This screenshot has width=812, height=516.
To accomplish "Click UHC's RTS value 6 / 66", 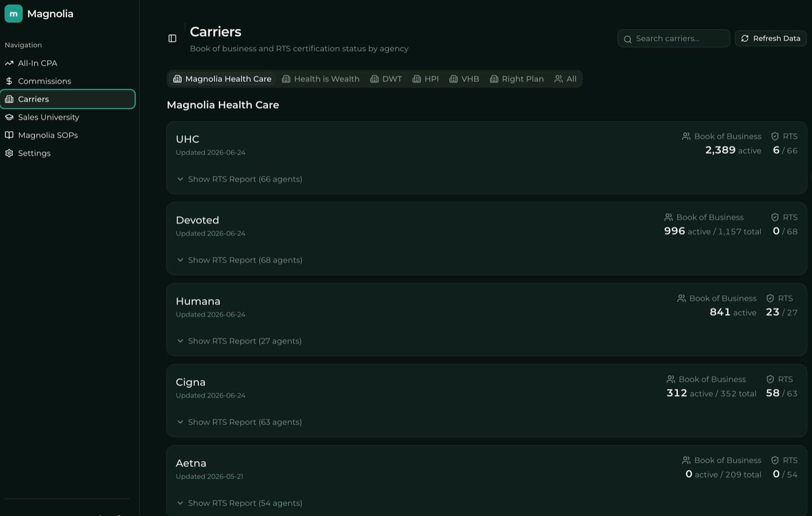I will pyautogui.click(x=785, y=150).
